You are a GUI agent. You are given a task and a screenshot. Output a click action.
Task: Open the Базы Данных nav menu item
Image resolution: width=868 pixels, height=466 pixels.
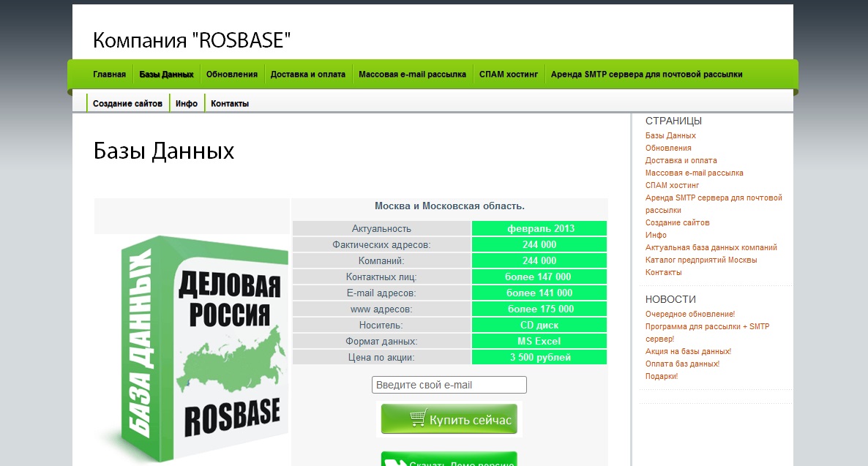(x=167, y=74)
